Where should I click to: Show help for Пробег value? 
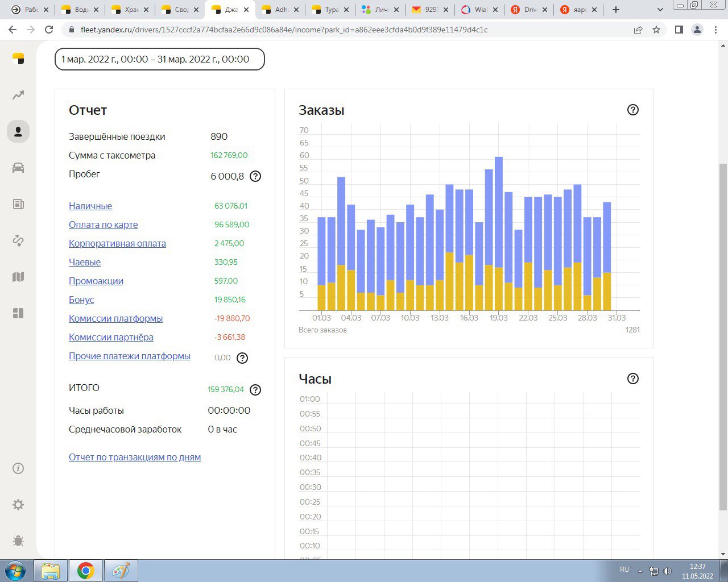pyautogui.click(x=255, y=176)
